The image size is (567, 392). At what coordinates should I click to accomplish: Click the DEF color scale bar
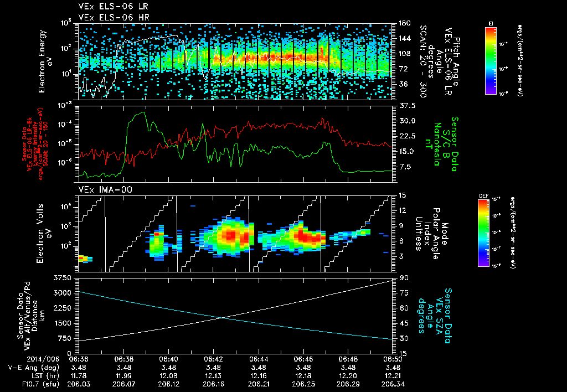tap(483, 233)
